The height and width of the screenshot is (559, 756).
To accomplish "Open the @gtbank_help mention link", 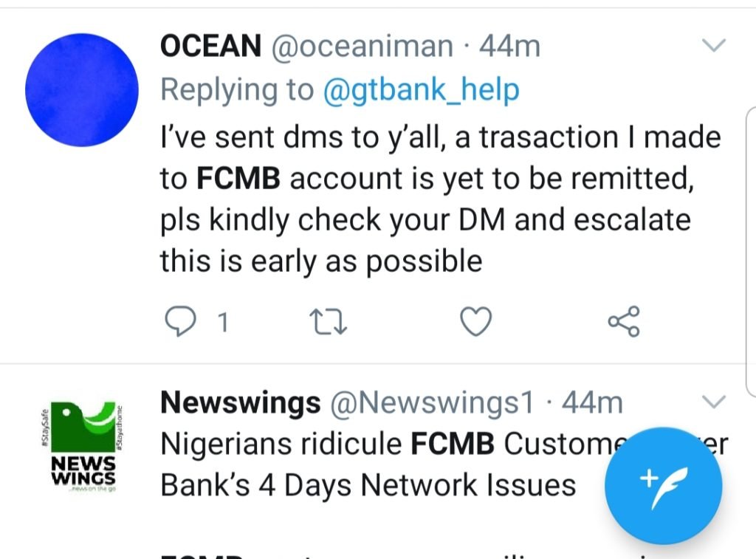I will [421, 90].
